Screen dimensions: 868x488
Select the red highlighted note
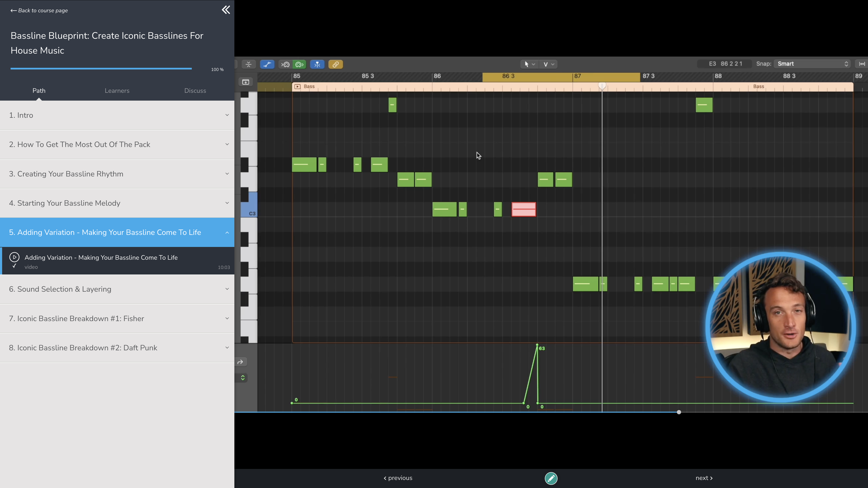click(x=524, y=209)
